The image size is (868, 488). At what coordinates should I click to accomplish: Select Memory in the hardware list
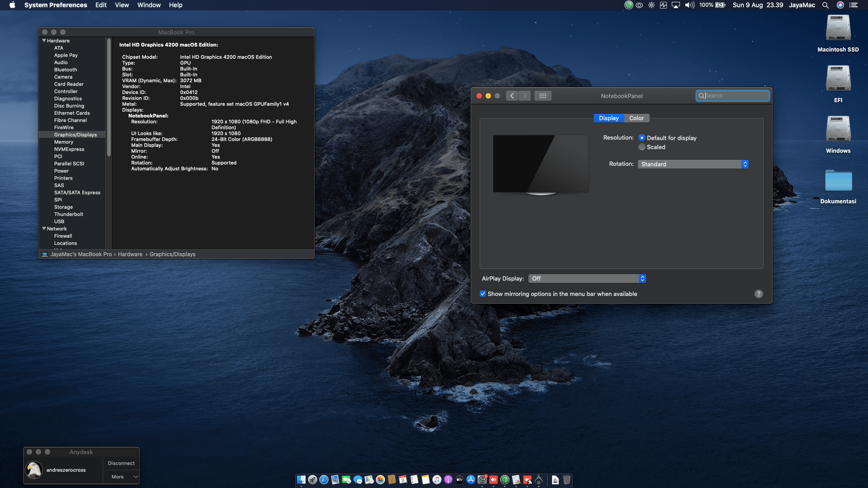click(x=64, y=142)
